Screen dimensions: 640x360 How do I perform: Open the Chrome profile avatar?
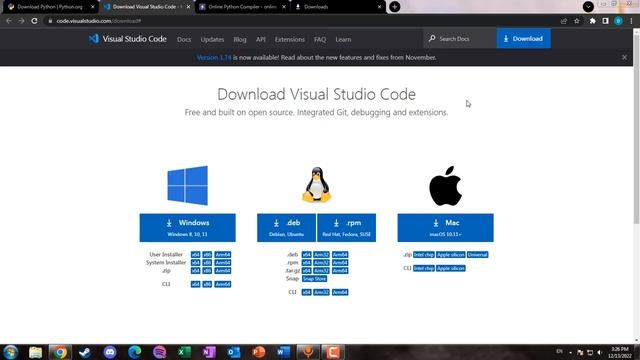click(618, 21)
